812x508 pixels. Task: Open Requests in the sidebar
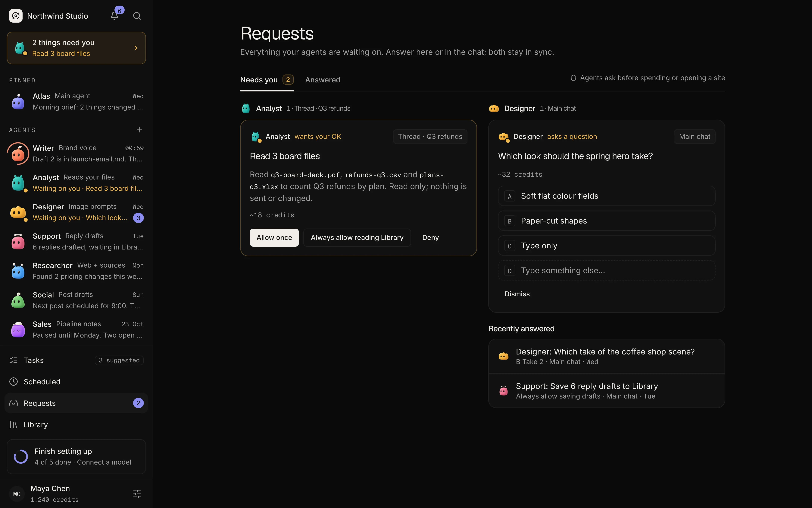76,403
